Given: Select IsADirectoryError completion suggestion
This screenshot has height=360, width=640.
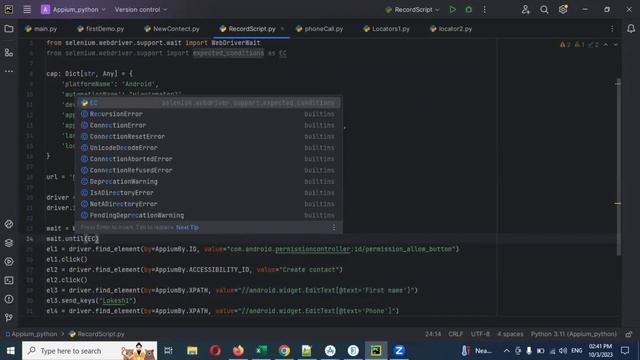Looking at the screenshot, I should click(x=209, y=193).
